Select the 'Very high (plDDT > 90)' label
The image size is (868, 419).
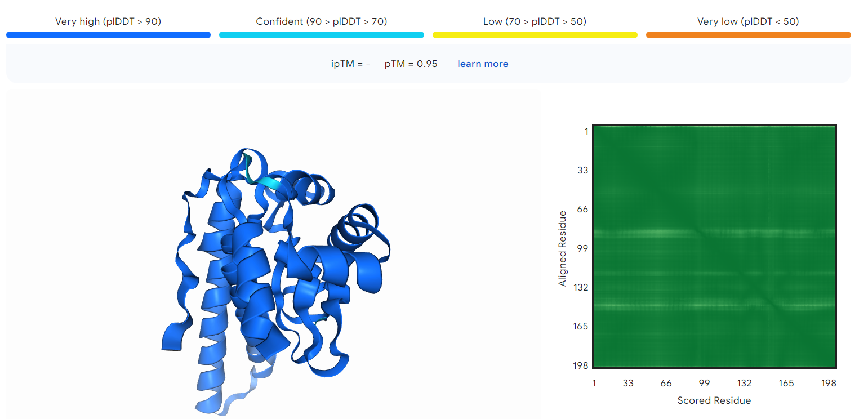tap(108, 21)
